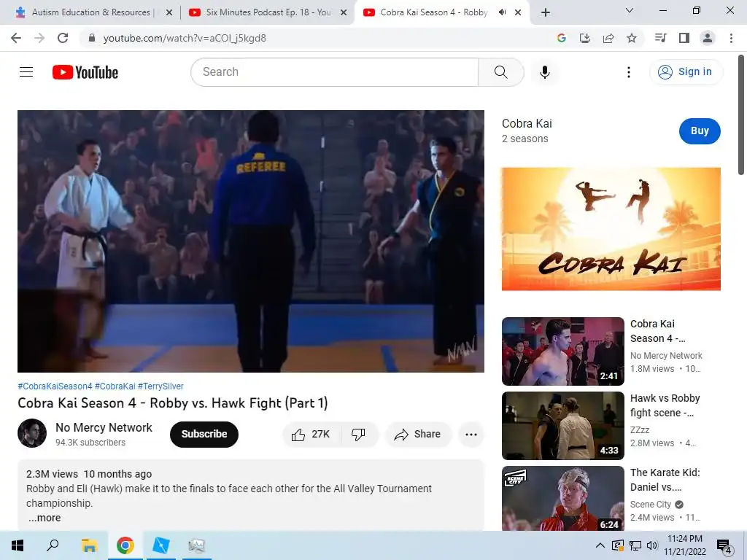Click the YouTube search field
This screenshot has height=560, width=747.
[334, 72]
